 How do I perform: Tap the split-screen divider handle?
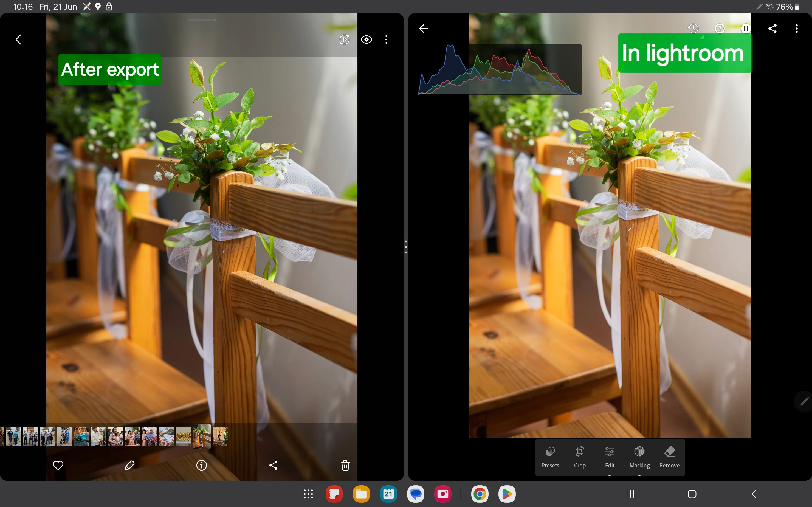point(406,247)
